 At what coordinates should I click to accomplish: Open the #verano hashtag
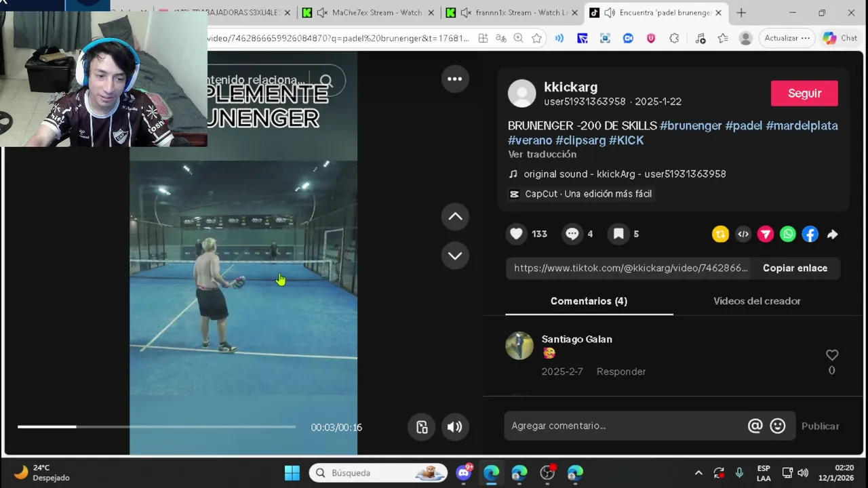530,140
